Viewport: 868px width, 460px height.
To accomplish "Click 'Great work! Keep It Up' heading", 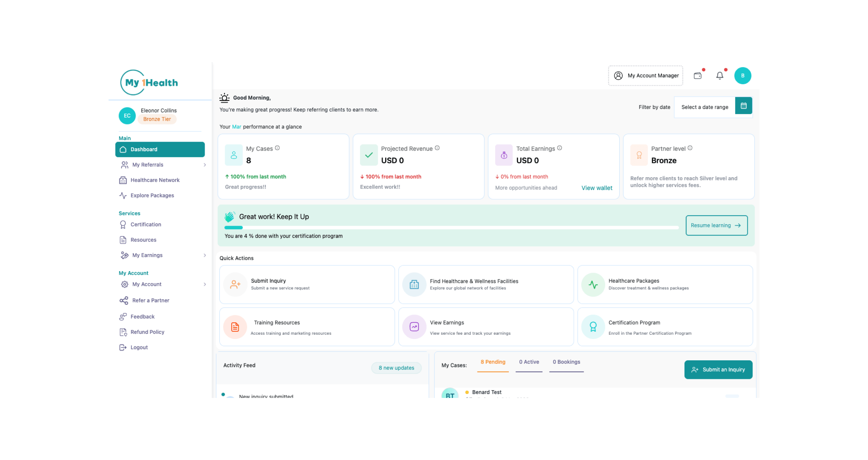I will 274,217.
